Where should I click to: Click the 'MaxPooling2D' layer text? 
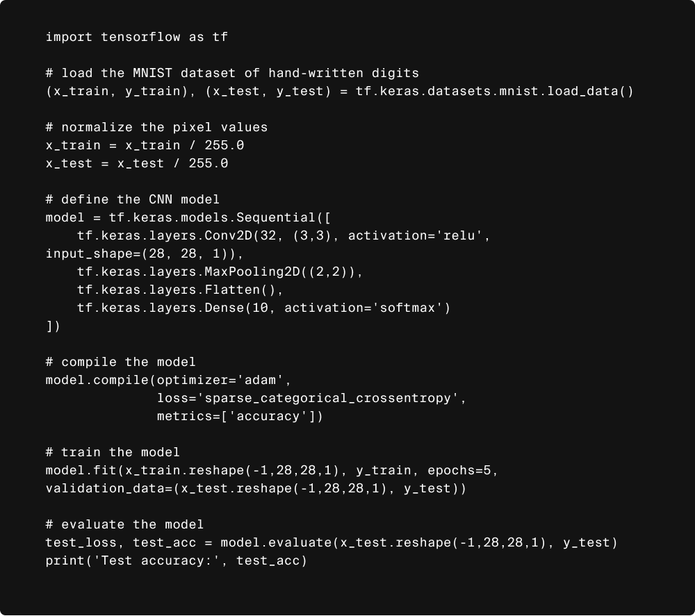pyautogui.click(x=252, y=272)
